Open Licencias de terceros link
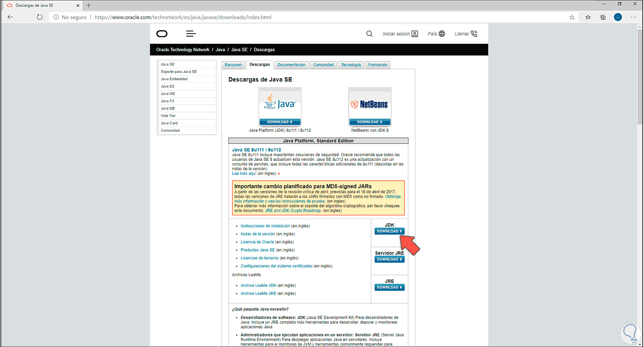Viewport: 644px width, 347px height. [260, 258]
